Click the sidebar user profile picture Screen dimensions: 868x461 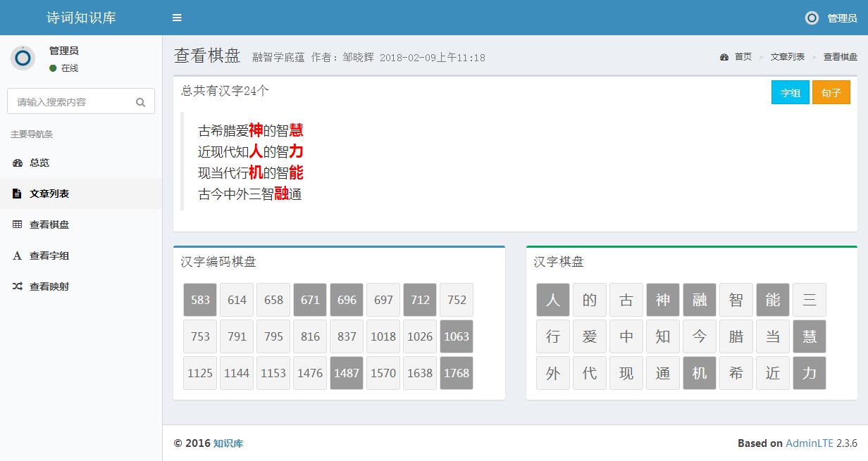pyautogui.click(x=23, y=58)
